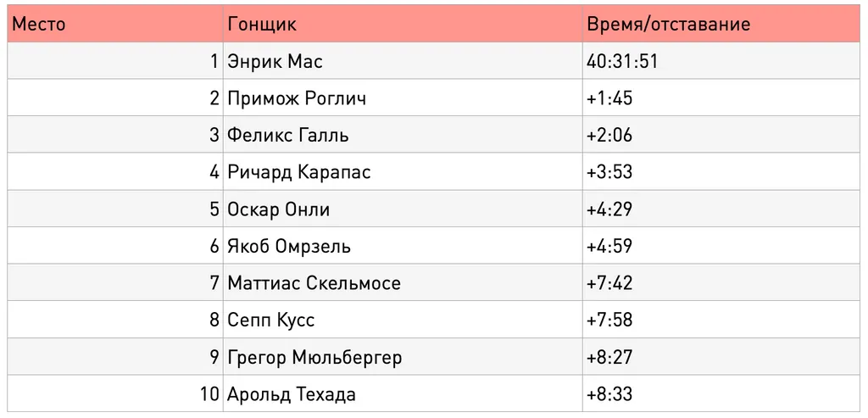Image resolution: width=868 pixels, height=418 pixels.
Task: Click the +7:58 gap cell
Action: (x=721, y=320)
